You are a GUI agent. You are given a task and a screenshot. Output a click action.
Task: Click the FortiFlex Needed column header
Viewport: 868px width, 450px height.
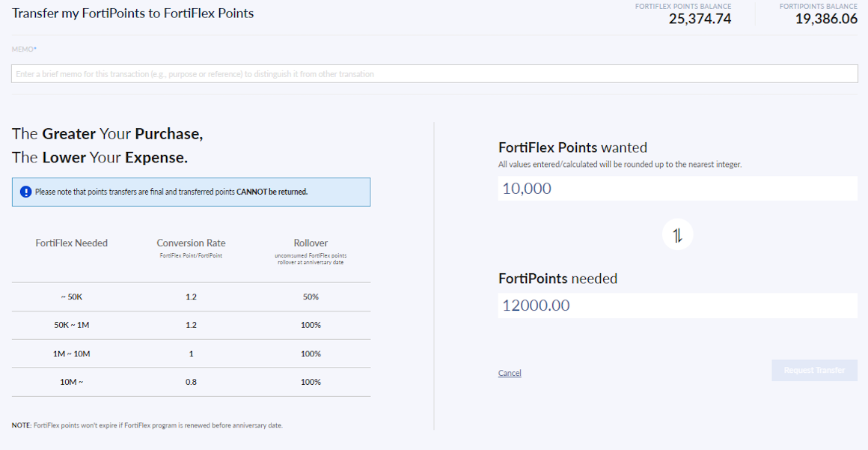(72, 243)
